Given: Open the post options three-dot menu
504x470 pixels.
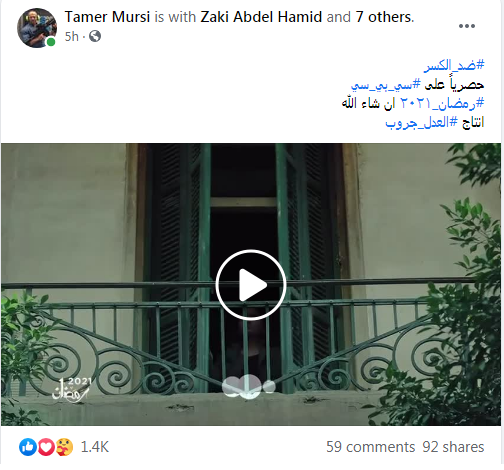Looking at the screenshot, I should coord(467,26).
